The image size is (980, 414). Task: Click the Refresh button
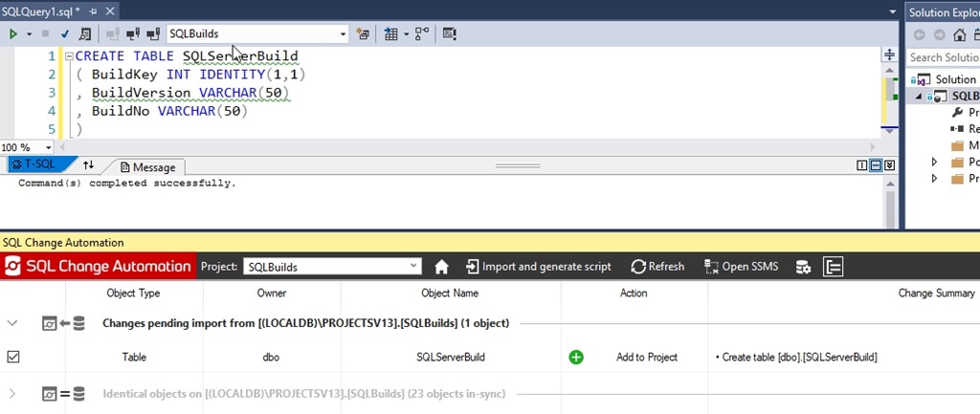(657, 267)
